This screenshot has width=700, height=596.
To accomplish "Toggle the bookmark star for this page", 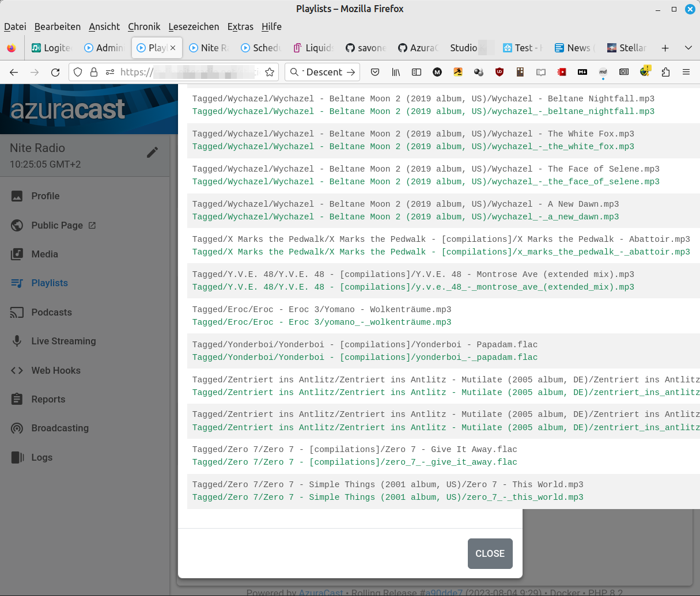I will (270, 72).
